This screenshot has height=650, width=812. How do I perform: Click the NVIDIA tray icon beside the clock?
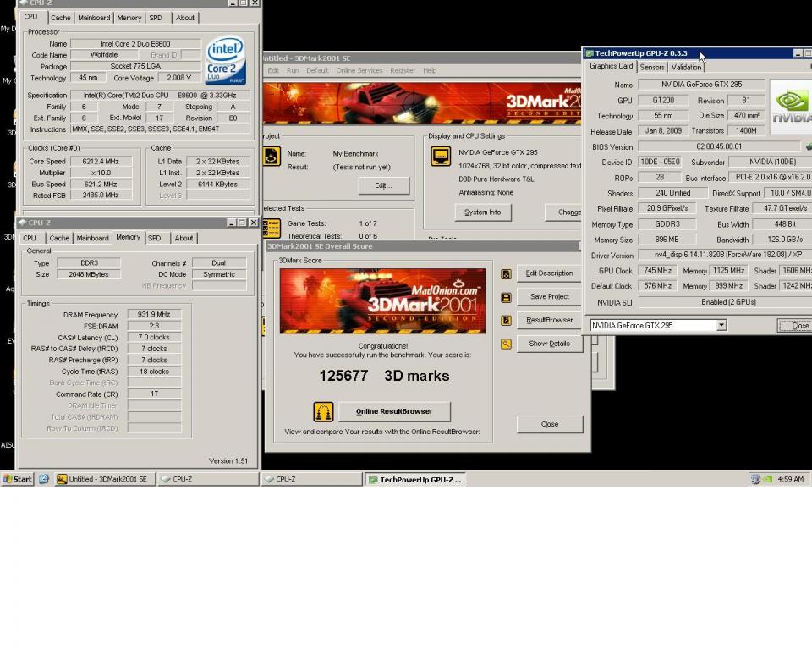coord(768,480)
